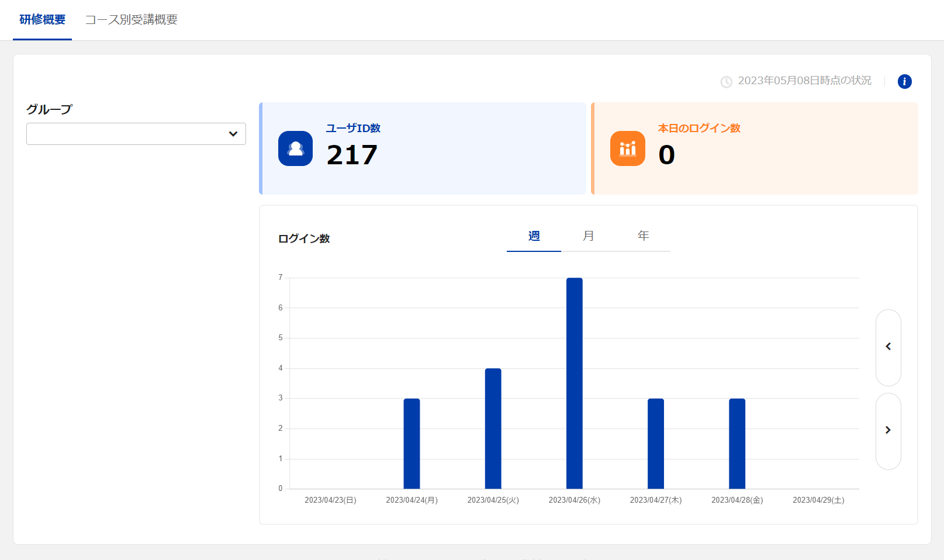Click the 本日のログイン数 label
The height and width of the screenshot is (560, 944).
(x=699, y=128)
